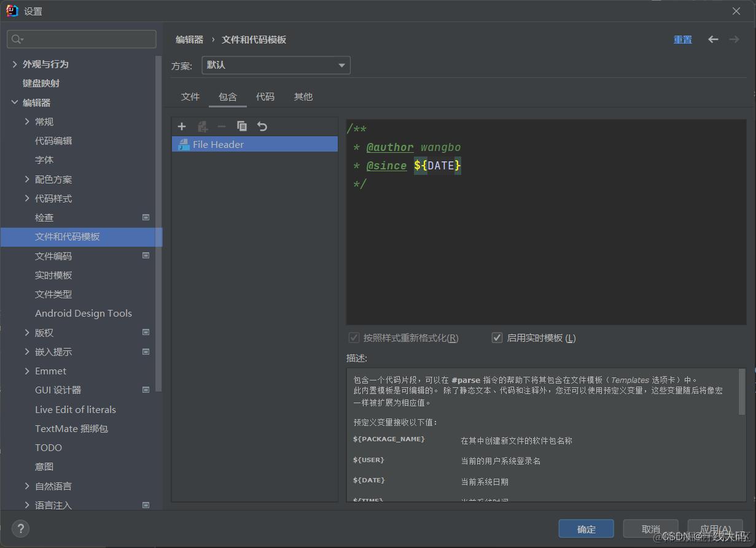Click the help question mark button
This screenshot has width=756, height=548.
[x=20, y=528]
